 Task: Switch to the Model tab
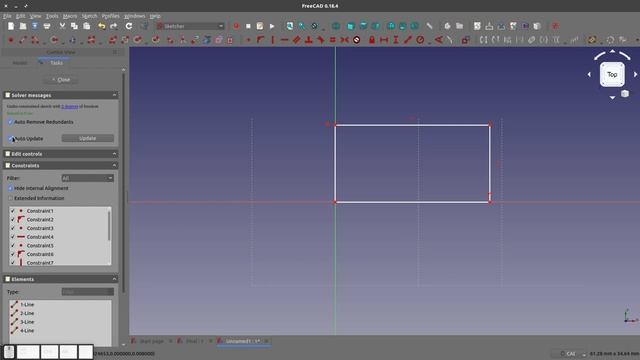point(20,63)
